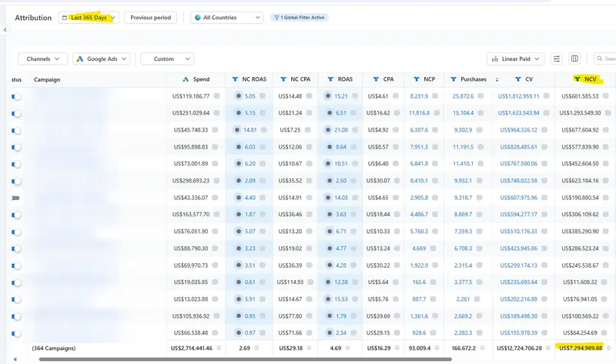Toggle status of the US$76,051.90 campaign

click(16, 232)
